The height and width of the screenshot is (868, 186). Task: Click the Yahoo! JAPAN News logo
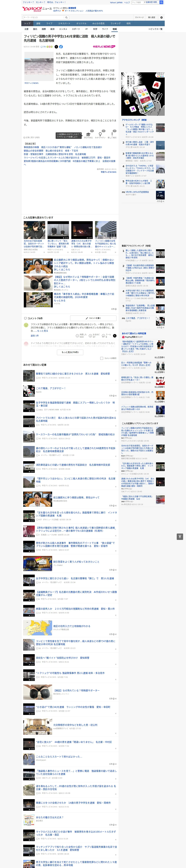pos(37,9)
